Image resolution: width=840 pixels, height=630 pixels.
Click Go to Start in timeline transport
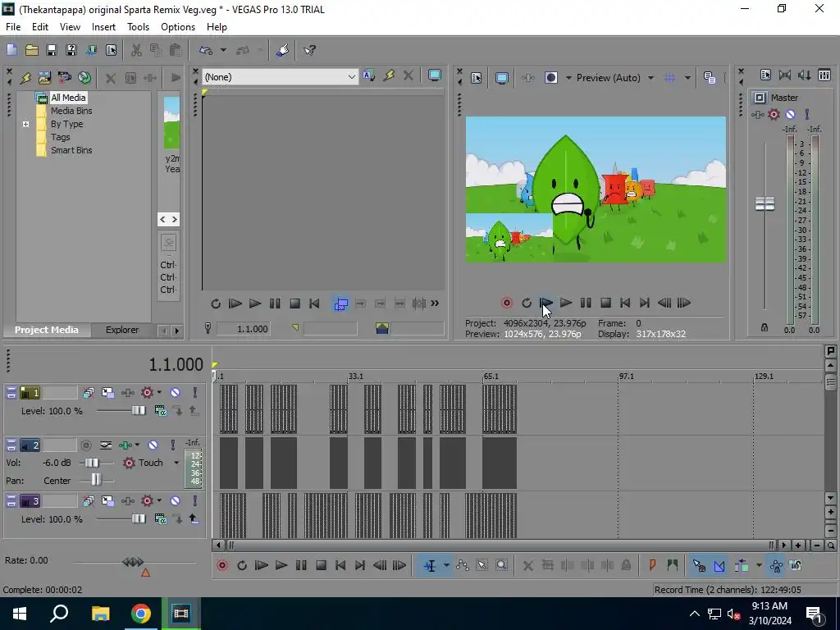pyautogui.click(x=340, y=565)
